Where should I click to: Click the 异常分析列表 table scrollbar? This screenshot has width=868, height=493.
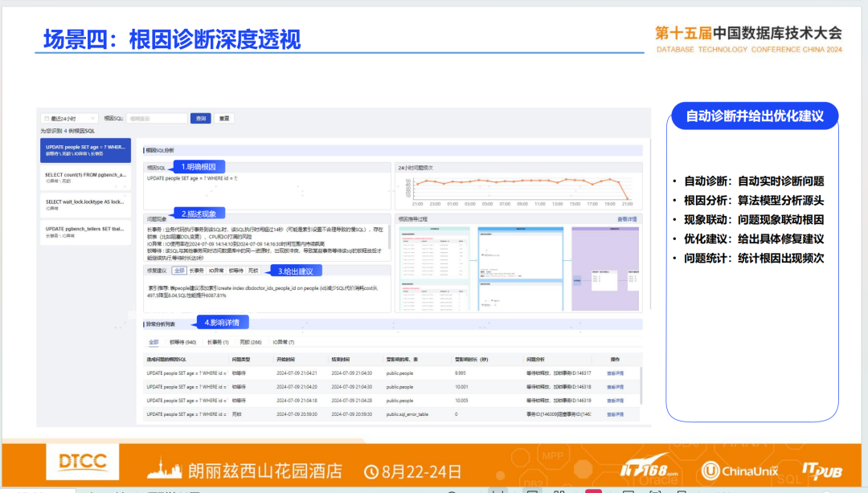[641, 385]
